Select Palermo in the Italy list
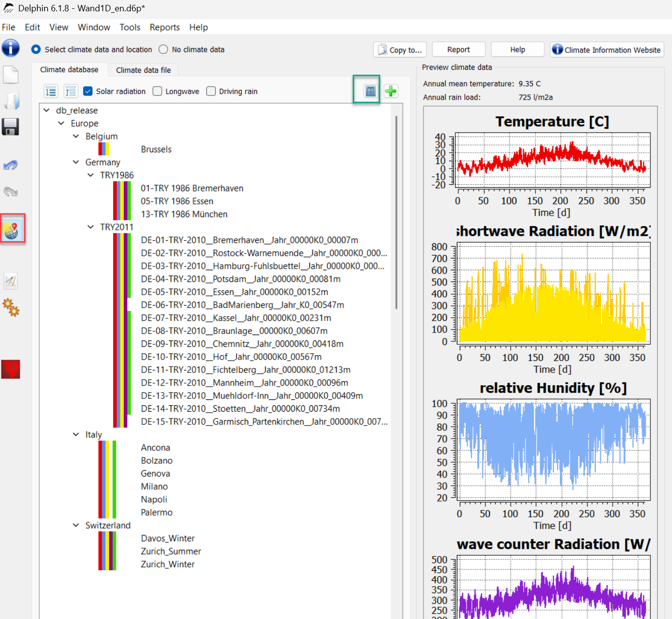672x619 pixels. pyautogui.click(x=157, y=512)
